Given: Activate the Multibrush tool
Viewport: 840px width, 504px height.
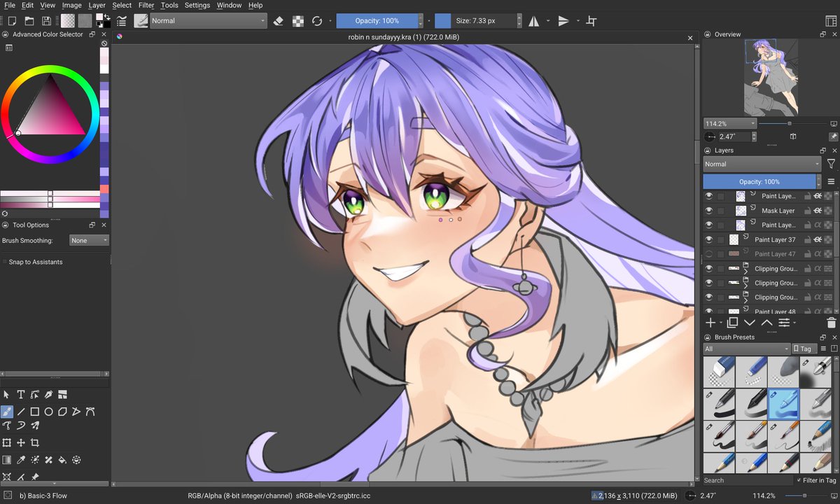Looking at the screenshot, I should coord(34,426).
